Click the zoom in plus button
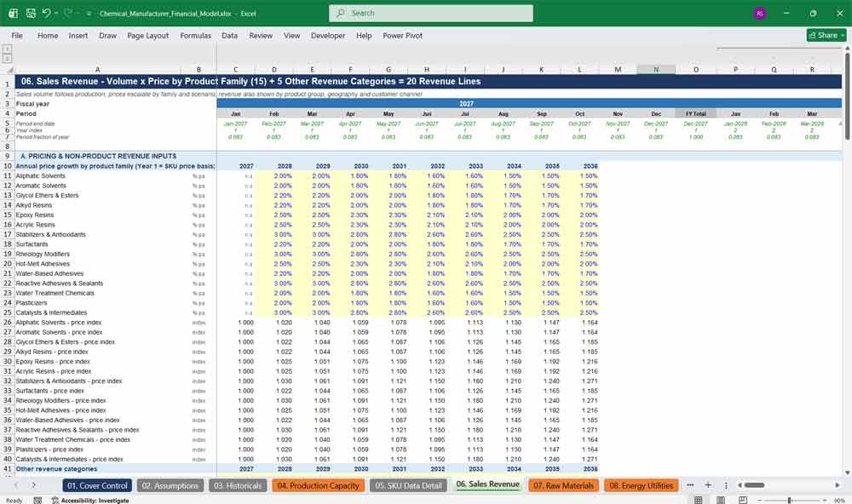Image resolution: width=852 pixels, height=504 pixels. pyautogui.click(x=826, y=501)
